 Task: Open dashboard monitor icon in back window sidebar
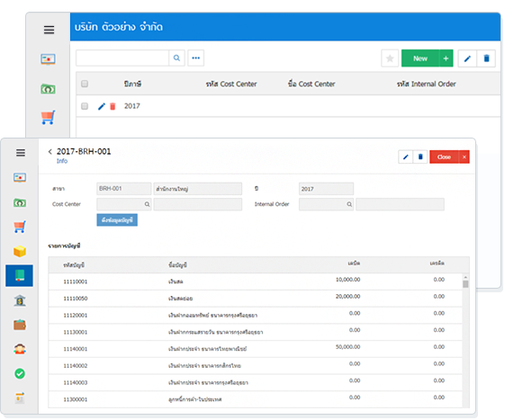point(48,59)
